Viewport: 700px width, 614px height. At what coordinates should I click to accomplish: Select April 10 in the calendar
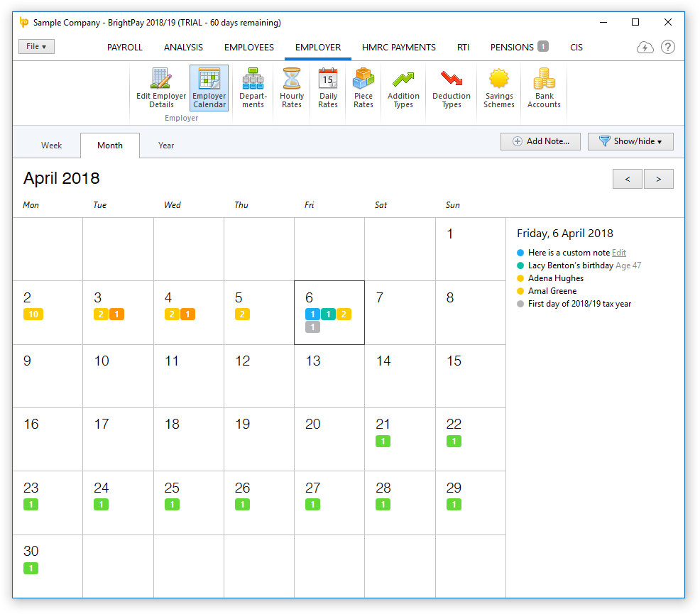click(119, 376)
